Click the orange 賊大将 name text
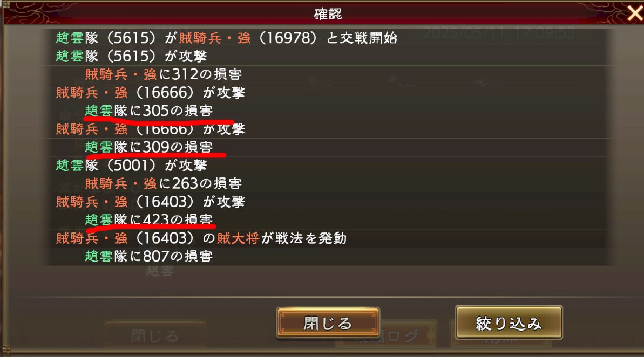Screen dimensions: 644x357 pyautogui.click(x=238, y=238)
